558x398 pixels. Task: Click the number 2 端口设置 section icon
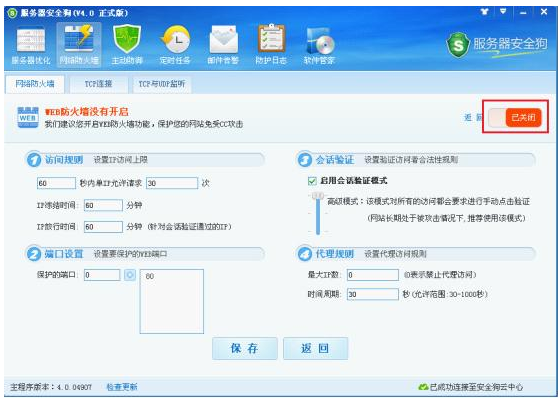tap(34, 254)
